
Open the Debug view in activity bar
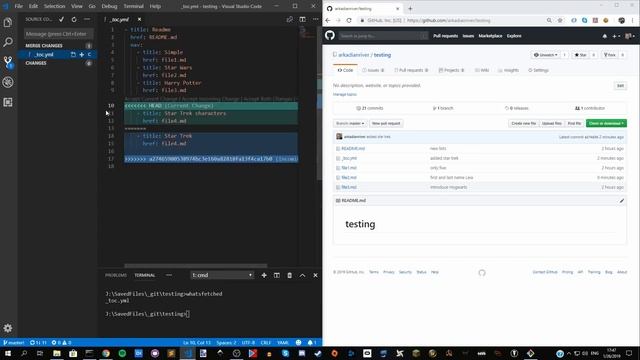point(8,82)
